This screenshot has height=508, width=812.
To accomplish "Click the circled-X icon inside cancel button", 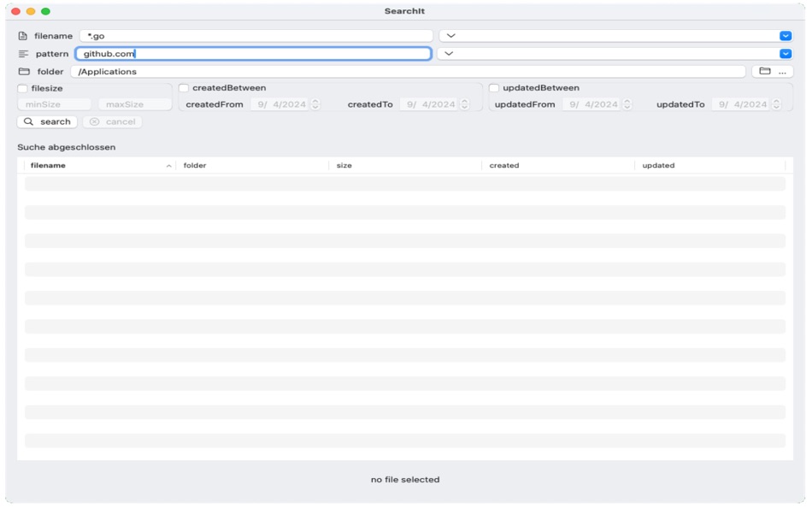I will (97, 121).
